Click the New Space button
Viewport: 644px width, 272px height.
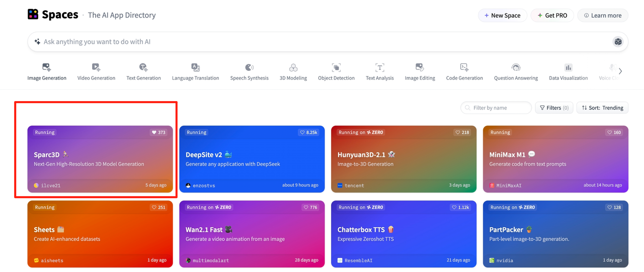(x=502, y=16)
